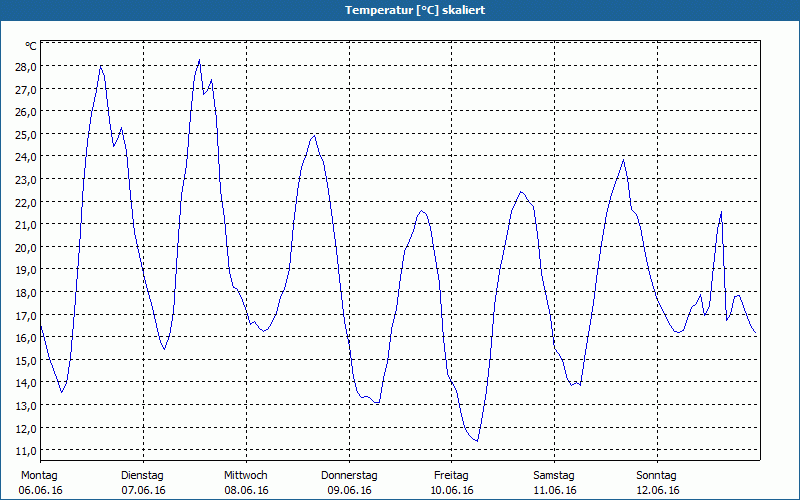
Task: Select the Samstag 11.06.16 axis label
Action: click(x=555, y=483)
